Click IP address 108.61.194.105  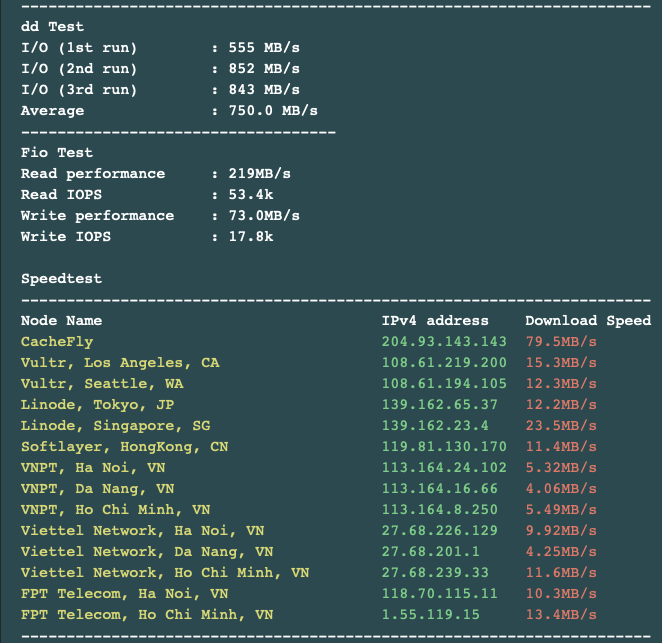444,384
